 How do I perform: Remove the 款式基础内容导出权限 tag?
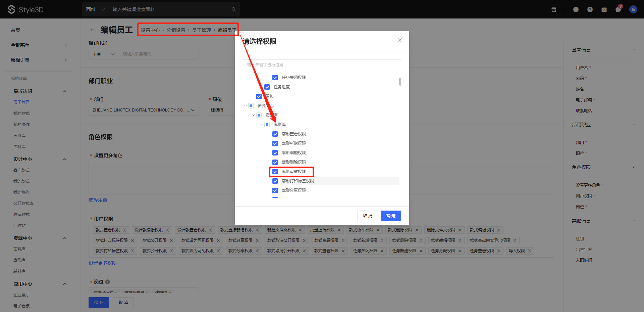[x=515, y=240]
